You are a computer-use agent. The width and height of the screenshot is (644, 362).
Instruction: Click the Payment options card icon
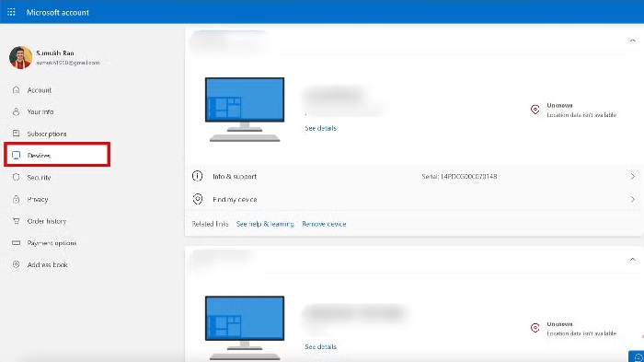pos(16,242)
